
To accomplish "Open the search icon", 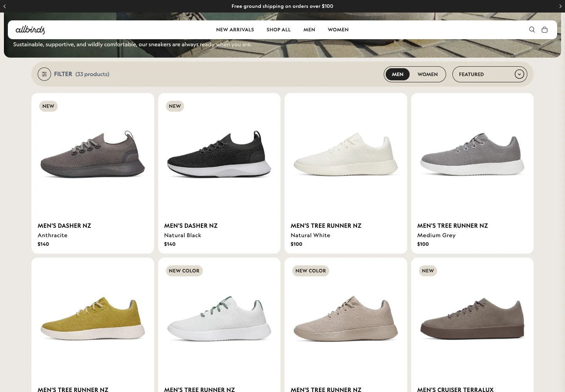I will [x=532, y=29].
